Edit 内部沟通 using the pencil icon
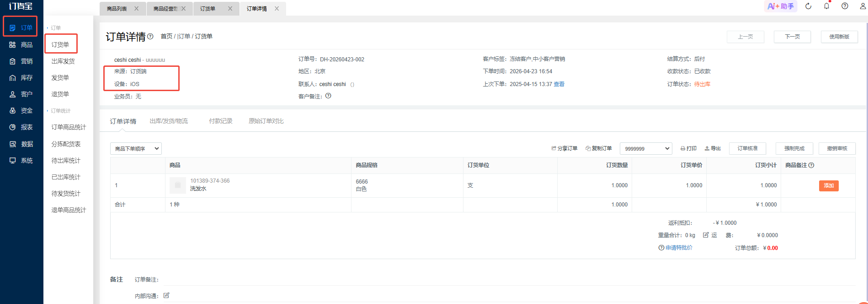Viewport: 868px width, 304px height. pos(166,295)
